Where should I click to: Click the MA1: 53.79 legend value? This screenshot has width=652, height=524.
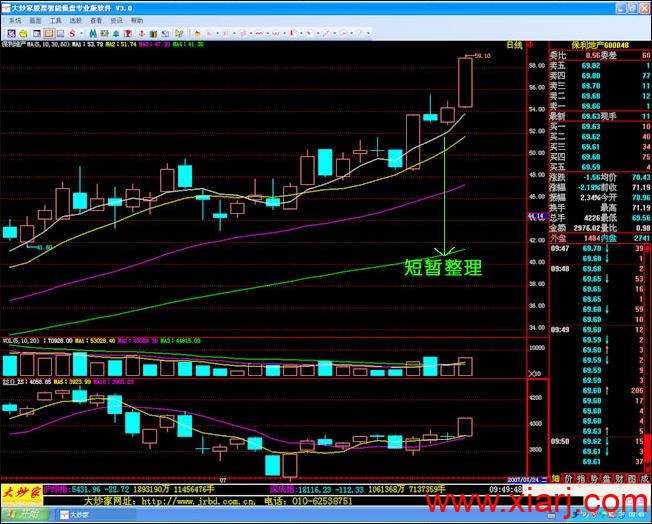87,44
